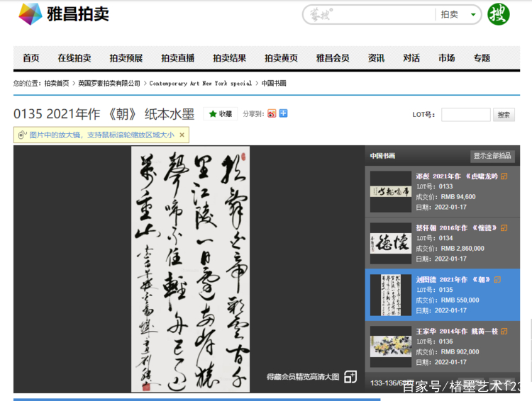Open the 专题 menu item
532x401 pixels.
482,58
